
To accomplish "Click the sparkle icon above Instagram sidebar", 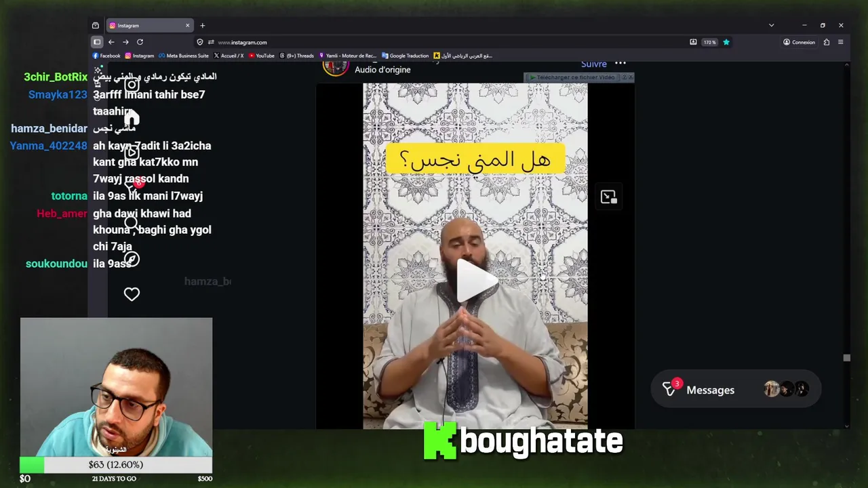I will (x=98, y=70).
